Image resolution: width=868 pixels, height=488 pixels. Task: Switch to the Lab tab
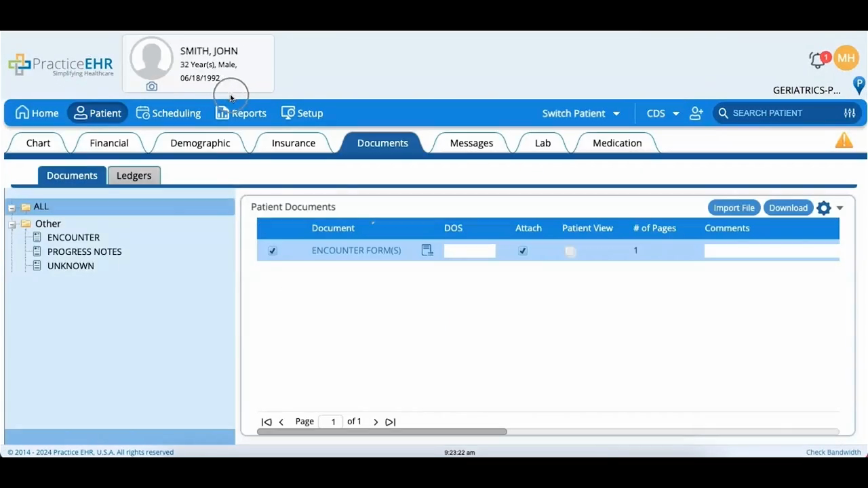(x=542, y=143)
